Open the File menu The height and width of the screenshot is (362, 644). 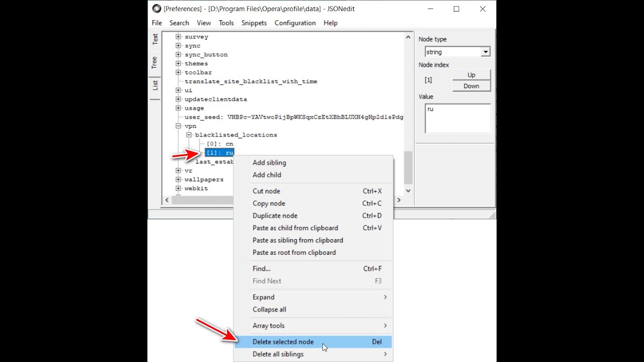tap(156, 23)
